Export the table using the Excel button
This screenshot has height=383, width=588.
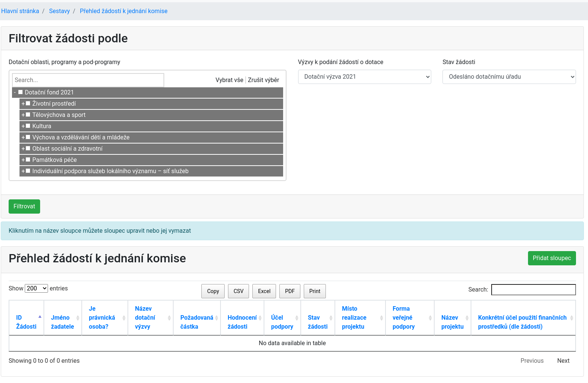264,291
